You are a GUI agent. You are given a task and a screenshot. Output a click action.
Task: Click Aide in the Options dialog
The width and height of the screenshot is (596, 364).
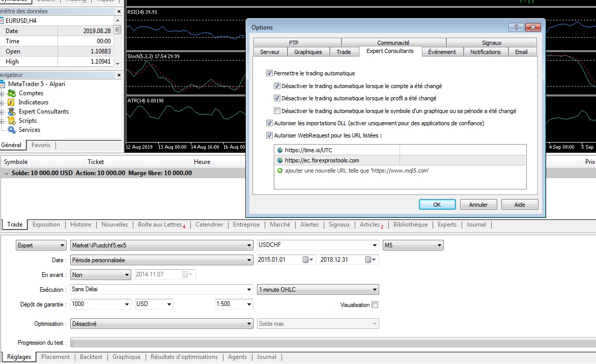(x=520, y=205)
